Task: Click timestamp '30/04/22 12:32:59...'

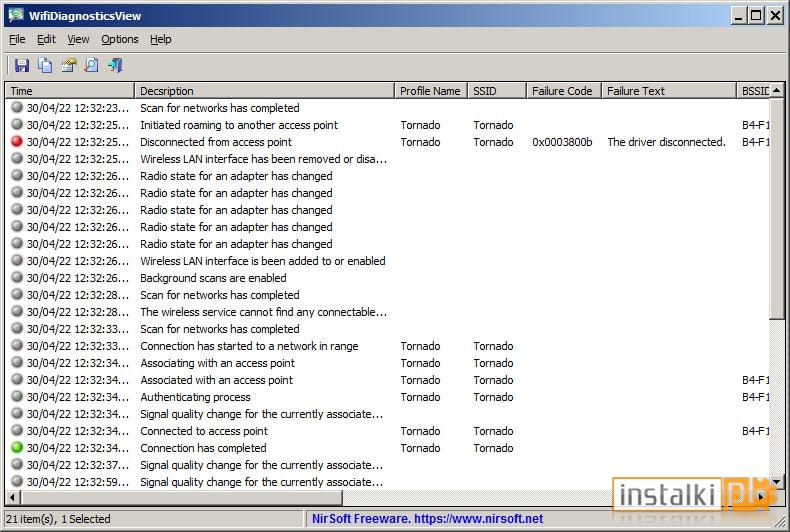Action: pos(78,482)
